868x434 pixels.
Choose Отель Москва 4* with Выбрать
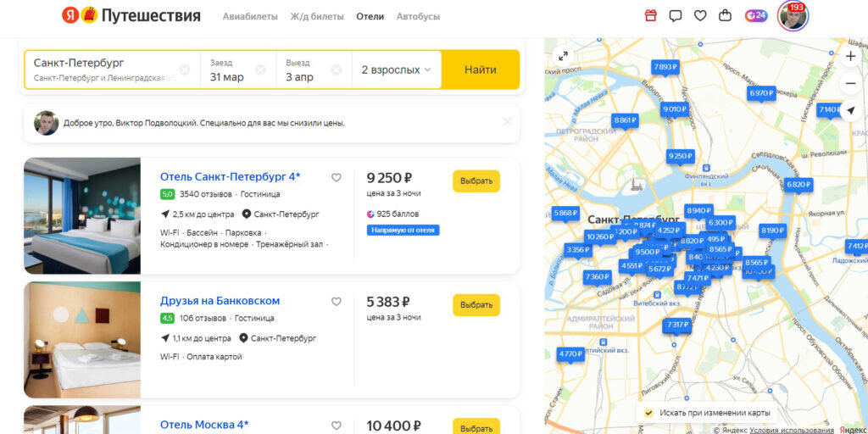[476, 427]
